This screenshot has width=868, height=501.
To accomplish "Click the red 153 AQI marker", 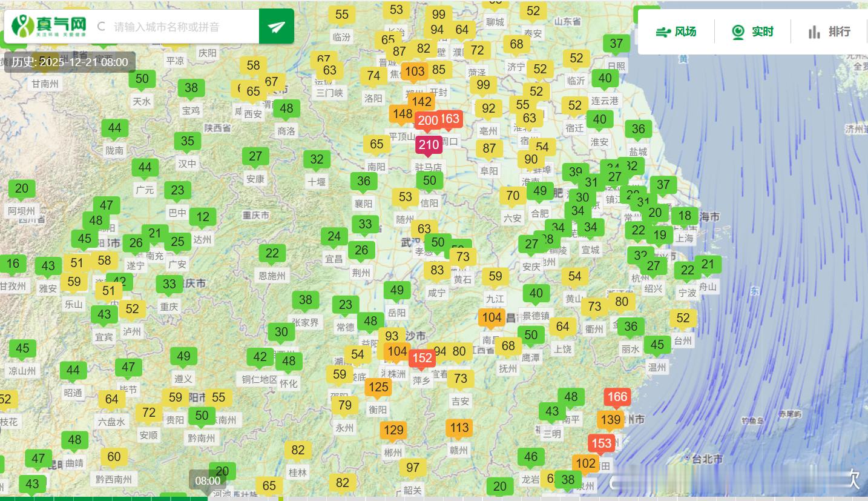I will (x=601, y=443).
